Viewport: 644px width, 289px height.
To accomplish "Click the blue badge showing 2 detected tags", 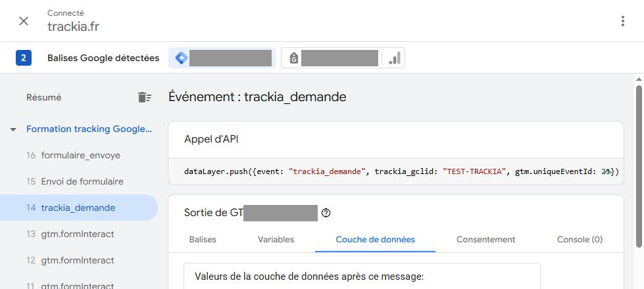I will pyautogui.click(x=24, y=58).
